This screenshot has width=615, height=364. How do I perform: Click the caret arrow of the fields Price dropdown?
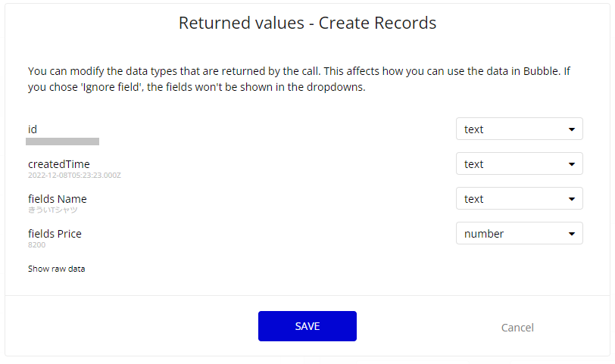[x=571, y=234]
